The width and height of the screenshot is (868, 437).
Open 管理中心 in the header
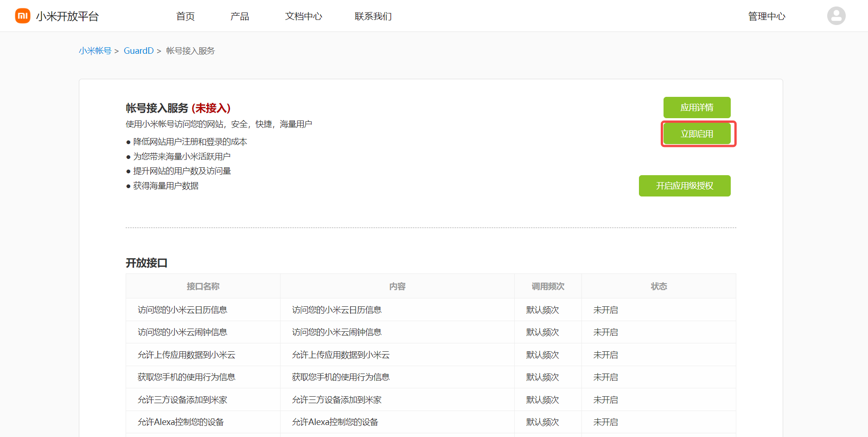coord(766,16)
